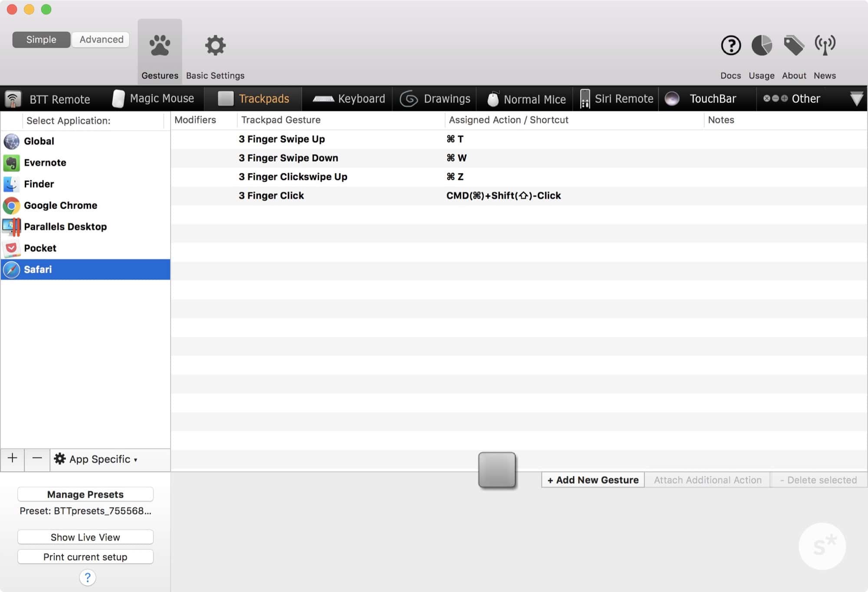Click the round help question mark button

pyautogui.click(x=87, y=577)
